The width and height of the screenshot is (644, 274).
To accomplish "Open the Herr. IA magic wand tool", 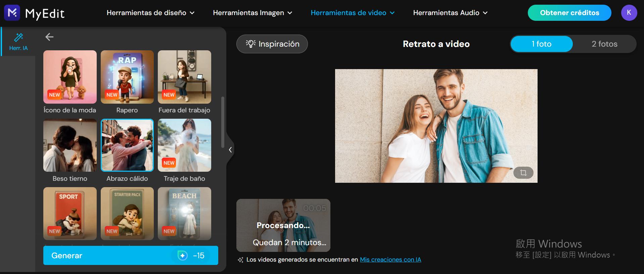I will click(18, 41).
